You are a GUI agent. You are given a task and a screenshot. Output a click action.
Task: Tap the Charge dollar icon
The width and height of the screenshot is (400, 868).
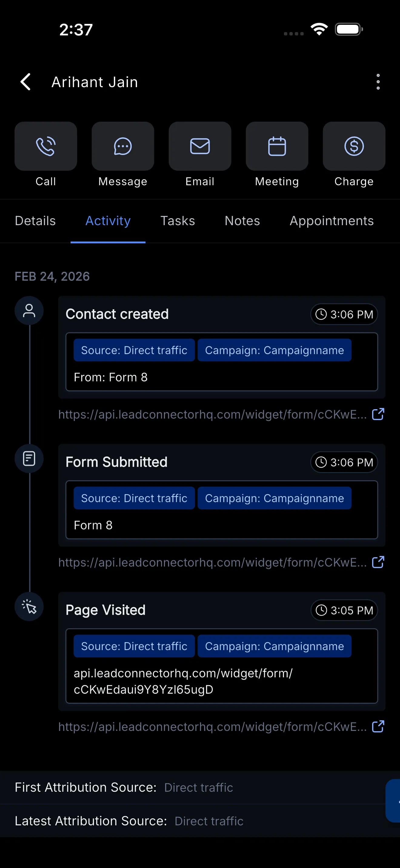pos(354,146)
